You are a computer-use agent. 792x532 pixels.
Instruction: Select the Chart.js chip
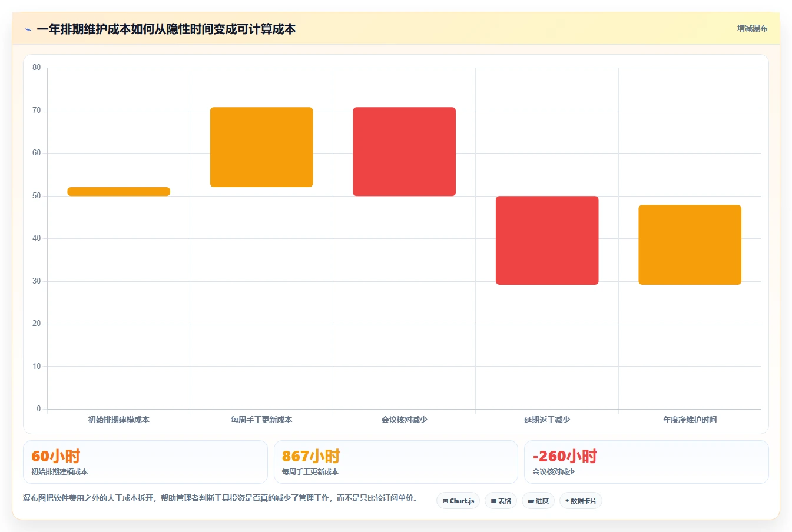458,501
